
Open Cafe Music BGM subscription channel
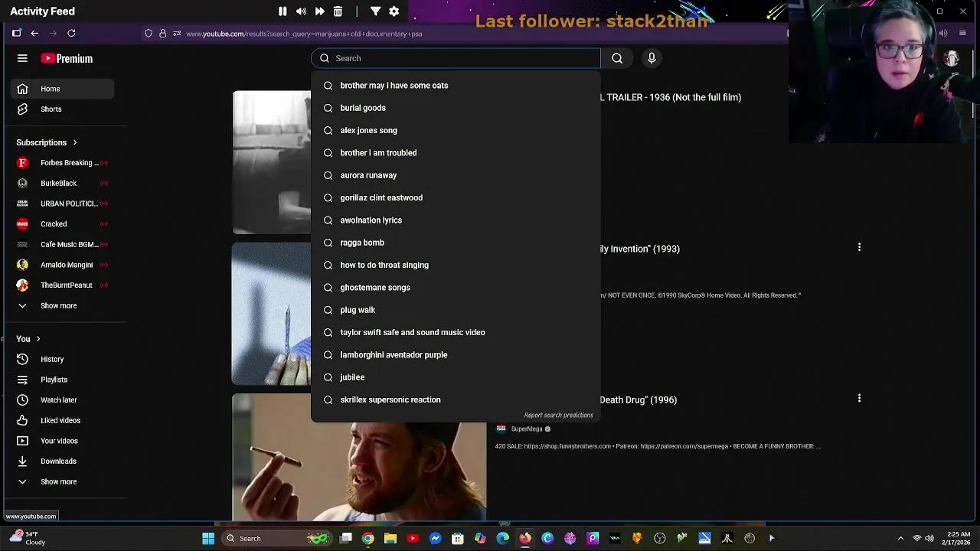click(63, 245)
